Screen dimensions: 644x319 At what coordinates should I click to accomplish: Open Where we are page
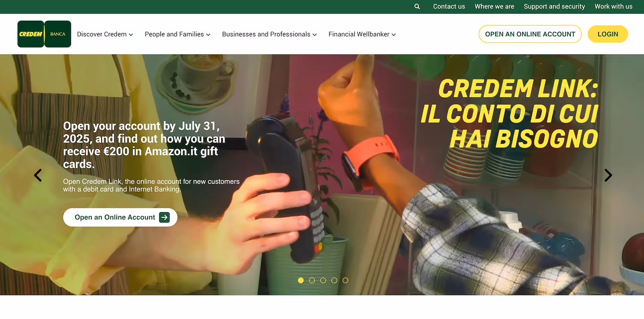point(494,6)
